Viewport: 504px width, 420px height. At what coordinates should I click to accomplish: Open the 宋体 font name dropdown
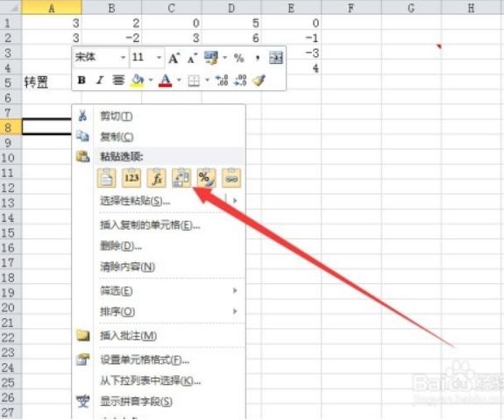point(123,58)
